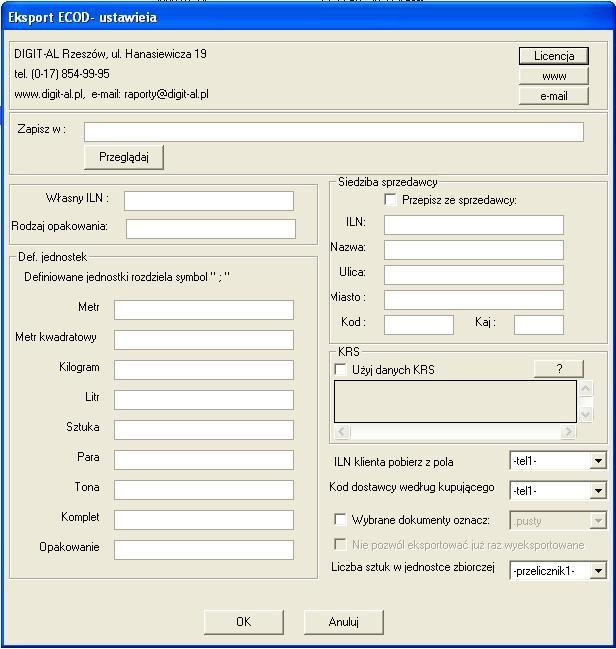Screen dimensions: 616x649
Task: Select the Litr unit field
Action: (x=204, y=400)
